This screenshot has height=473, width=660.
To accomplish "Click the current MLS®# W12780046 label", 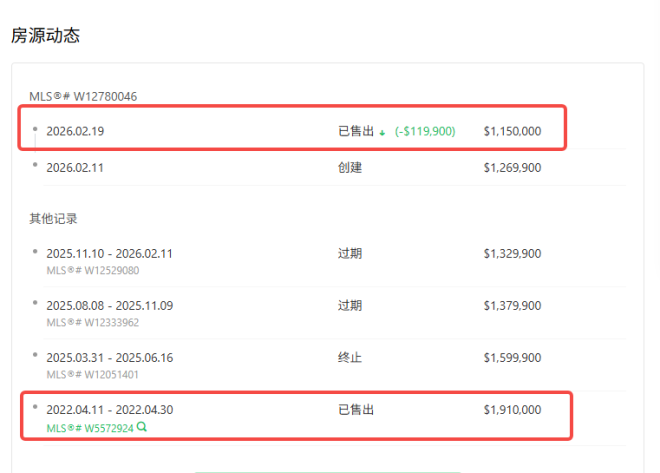I will (x=83, y=97).
